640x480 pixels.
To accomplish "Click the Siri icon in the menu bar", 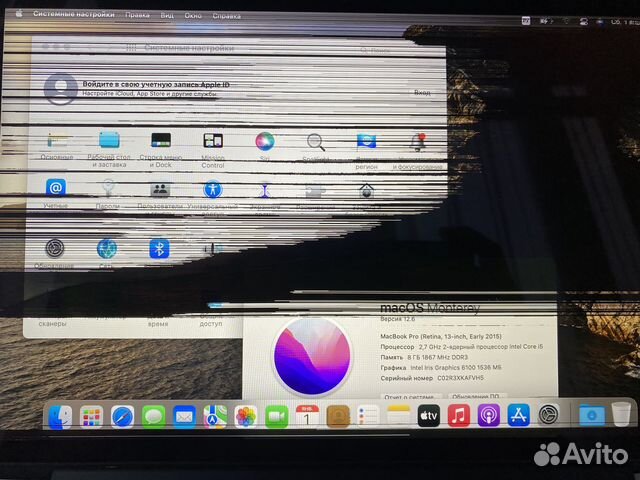I will point(600,22).
